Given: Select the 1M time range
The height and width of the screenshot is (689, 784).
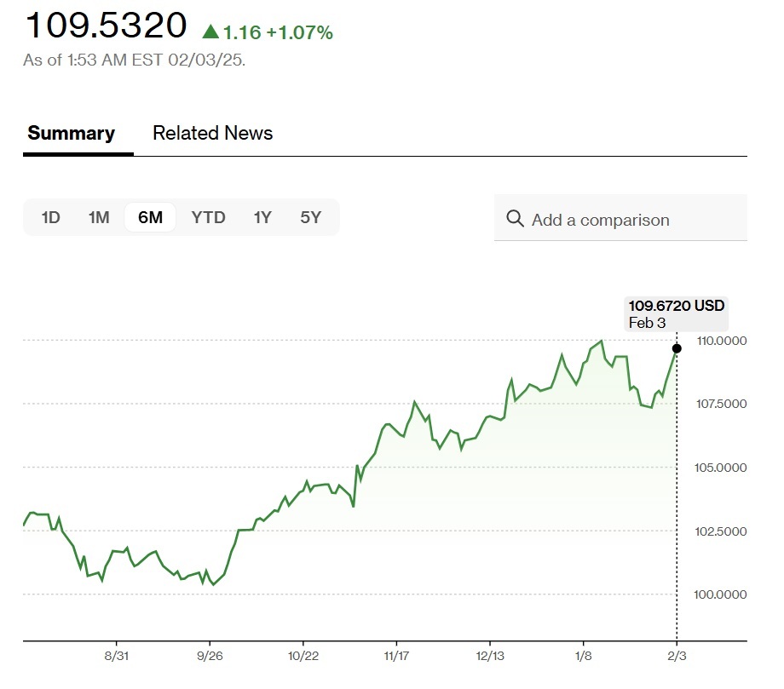Looking at the screenshot, I should [x=99, y=217].
